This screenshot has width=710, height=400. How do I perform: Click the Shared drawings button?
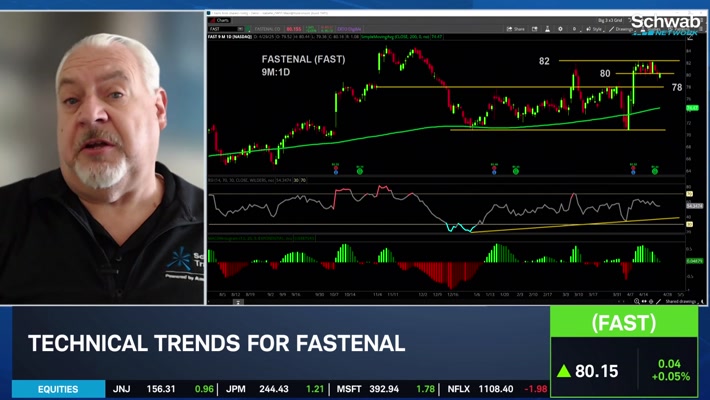click(681, 301)
